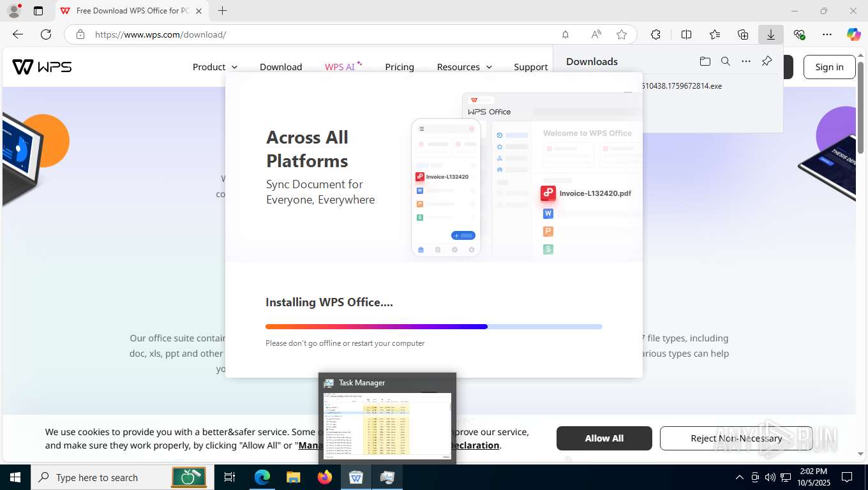868x490 pixels.
Task: View site information lock icon
Action: (80, 34)
